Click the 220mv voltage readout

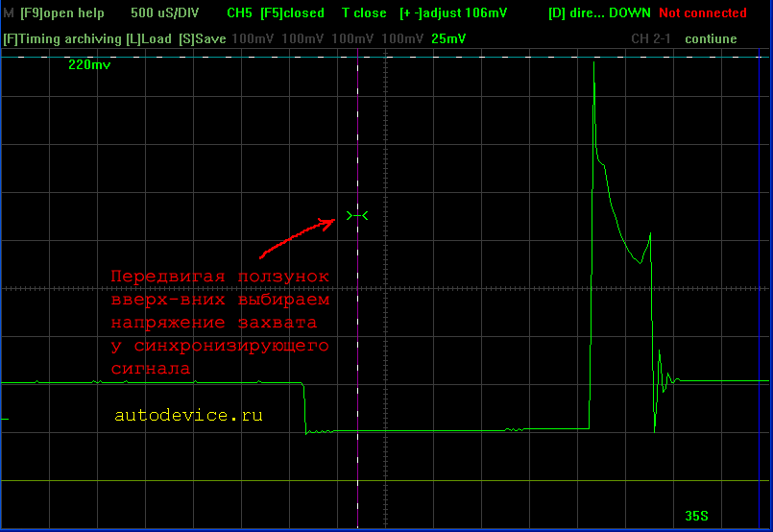(89, 64)
